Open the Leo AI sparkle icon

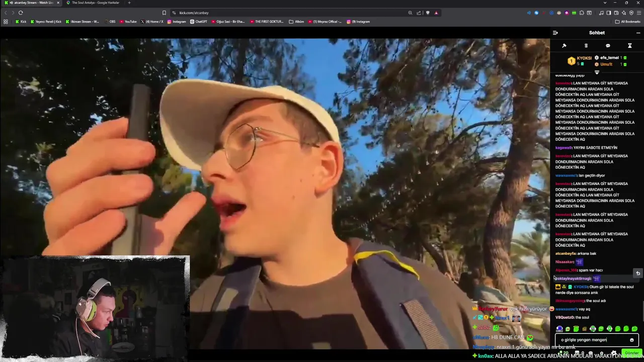coord(624,13)
